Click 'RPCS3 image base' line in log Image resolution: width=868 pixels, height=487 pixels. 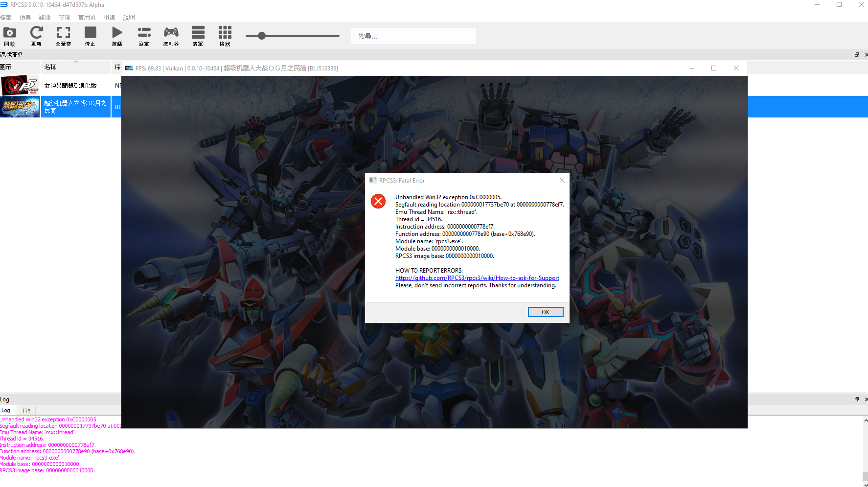pos(47,471)
